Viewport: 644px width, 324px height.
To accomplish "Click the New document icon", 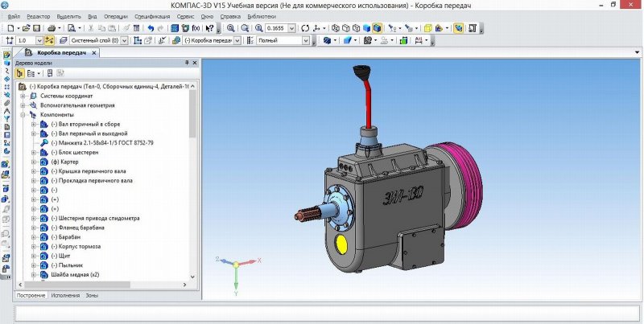I will pos(10,28).
